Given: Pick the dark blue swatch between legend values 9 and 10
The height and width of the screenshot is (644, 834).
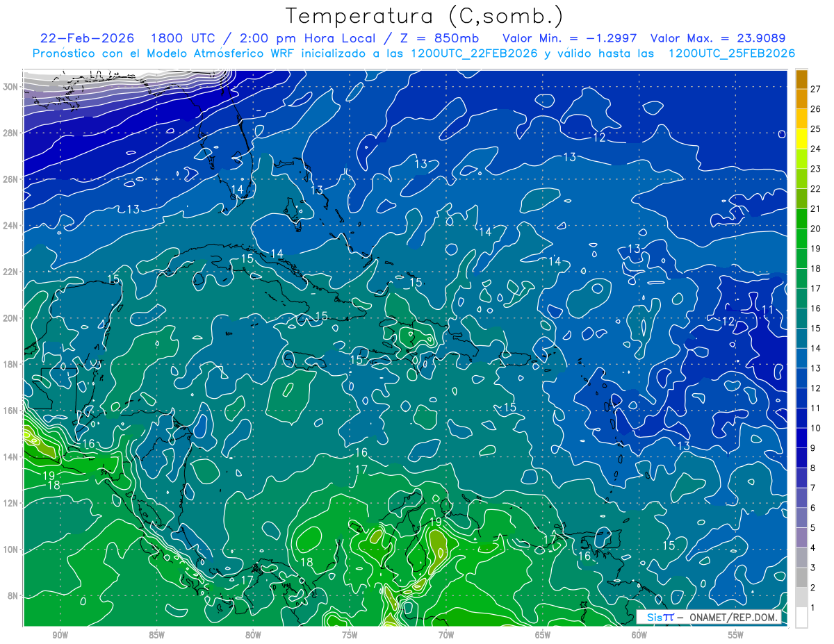Looking at the screenshot, I should click(801, 438).
